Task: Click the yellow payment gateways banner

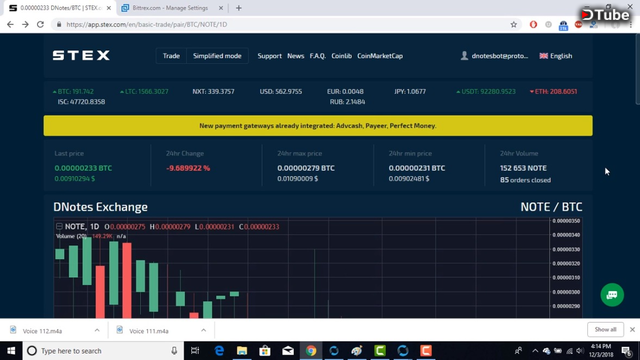Action: pyautogui.click(x=318, y=126)
